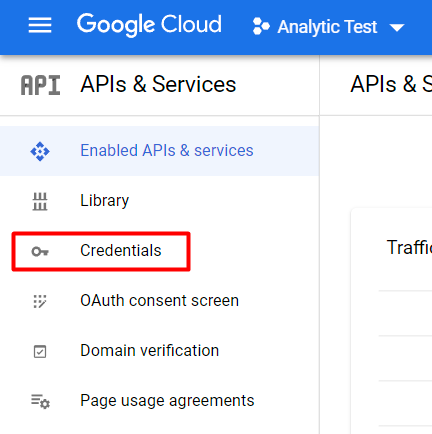The image size is (432, 434).
Task: Open Page usage agreements menu item
Action: click(159, 401)
